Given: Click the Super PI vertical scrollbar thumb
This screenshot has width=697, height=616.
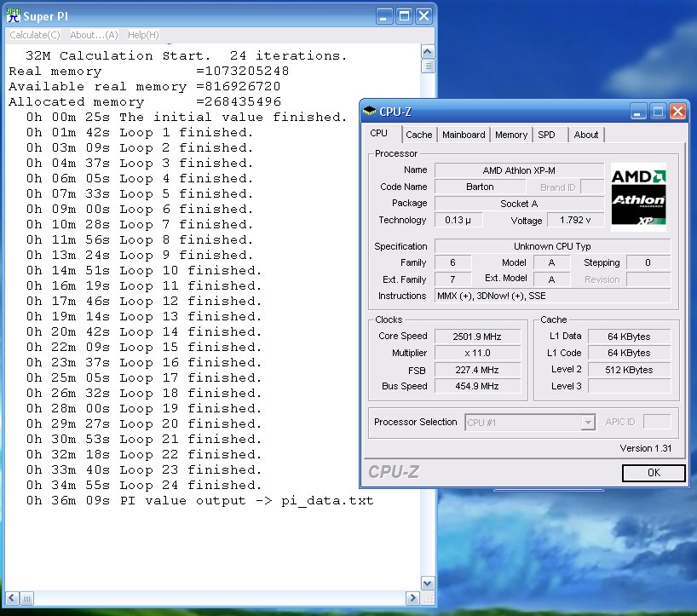Looking at the screenshot, I should click(x=427, y=66).
